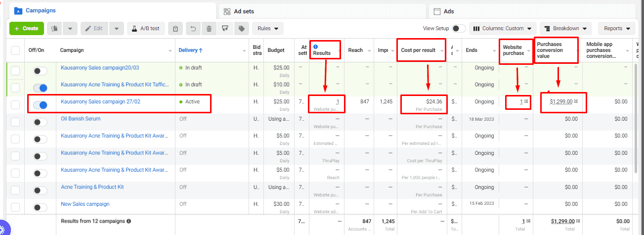Click the Budget column header

(x=276, y=50)
